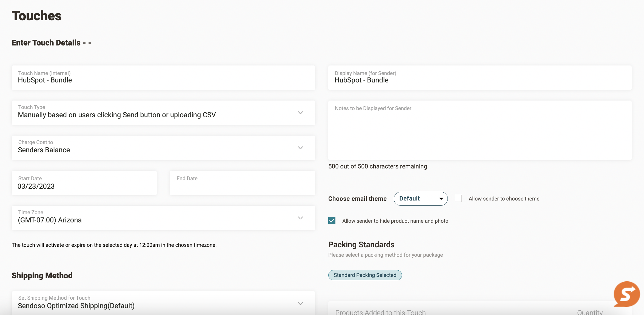Screen dimensions: 644x315
Task: Click the email theme caret arrow
Action: pyautogui.click(x=441, y=199)
